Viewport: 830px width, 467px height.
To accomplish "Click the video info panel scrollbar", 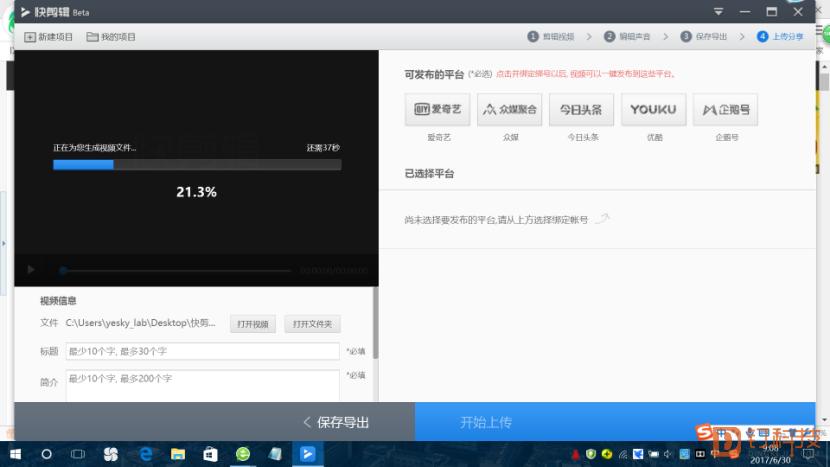I will point(376,323).
